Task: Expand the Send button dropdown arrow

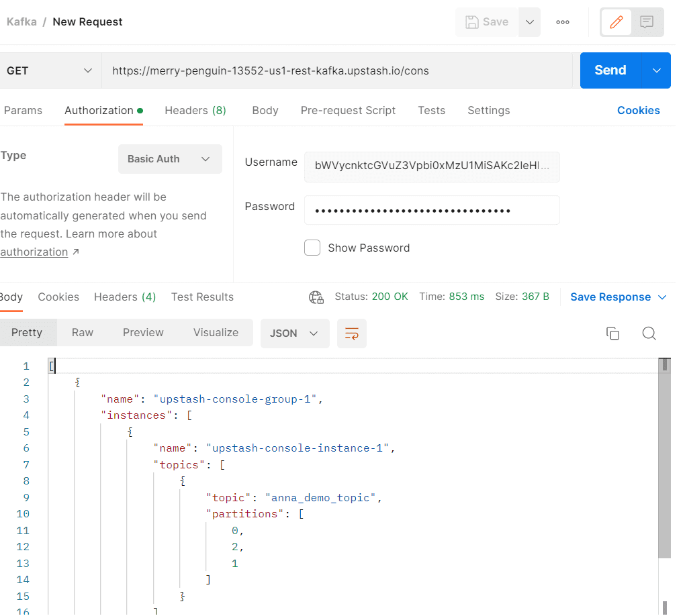Action: (656, 70)
